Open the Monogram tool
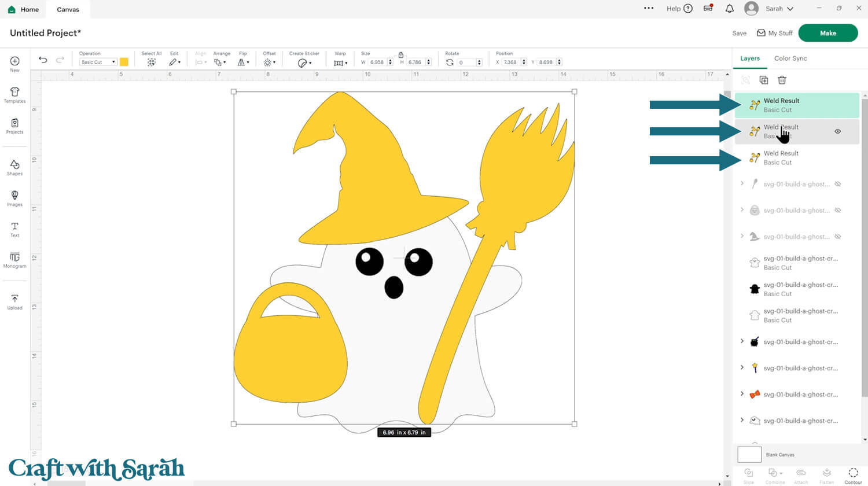Image resolution: width=868 pixels, height=486 pixels. pyautogui.click(x=14, y=259)
